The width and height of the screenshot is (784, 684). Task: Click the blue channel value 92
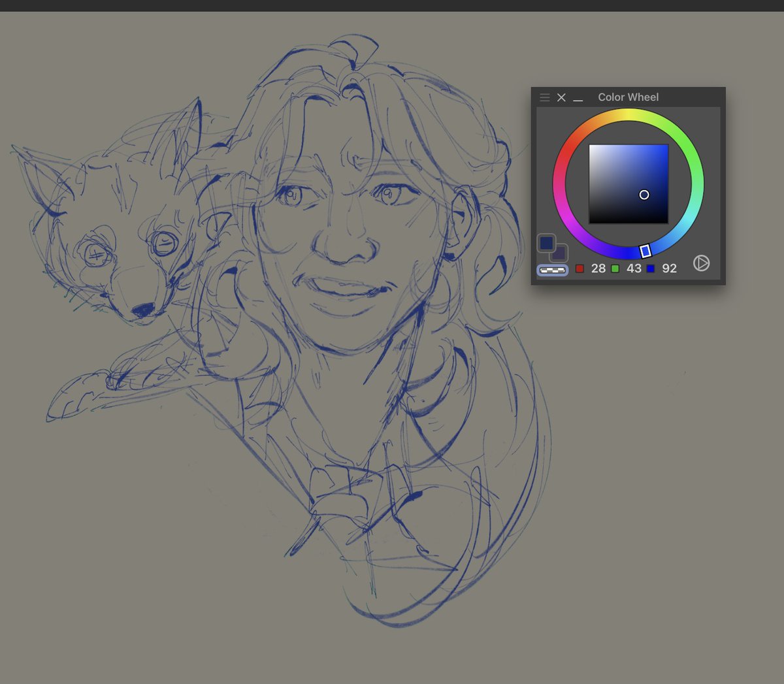click(669, 269)
